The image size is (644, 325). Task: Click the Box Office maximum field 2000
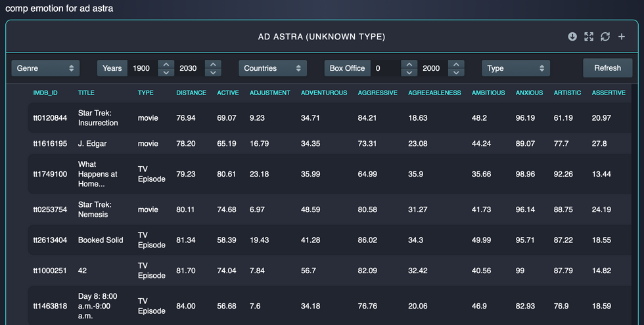[x=433, y=68]
